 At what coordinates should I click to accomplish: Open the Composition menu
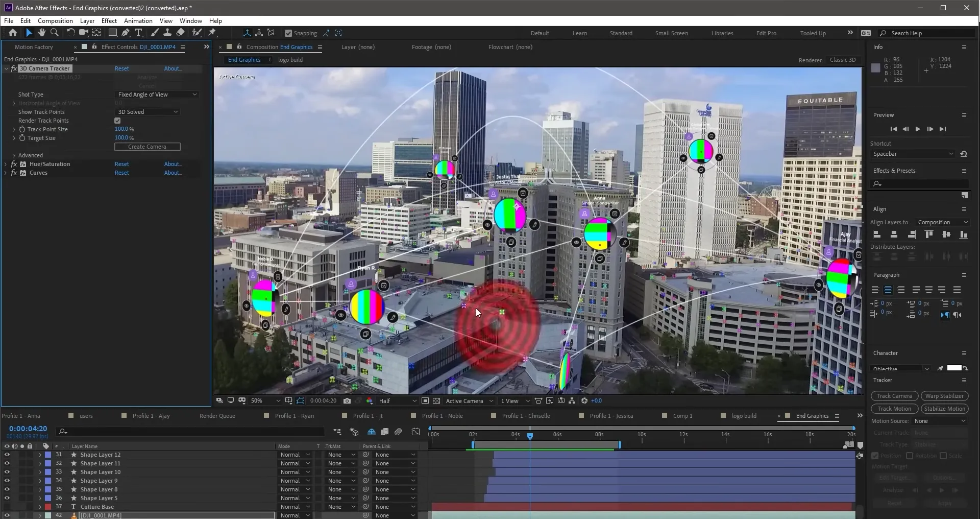click(x=55, y=21)
